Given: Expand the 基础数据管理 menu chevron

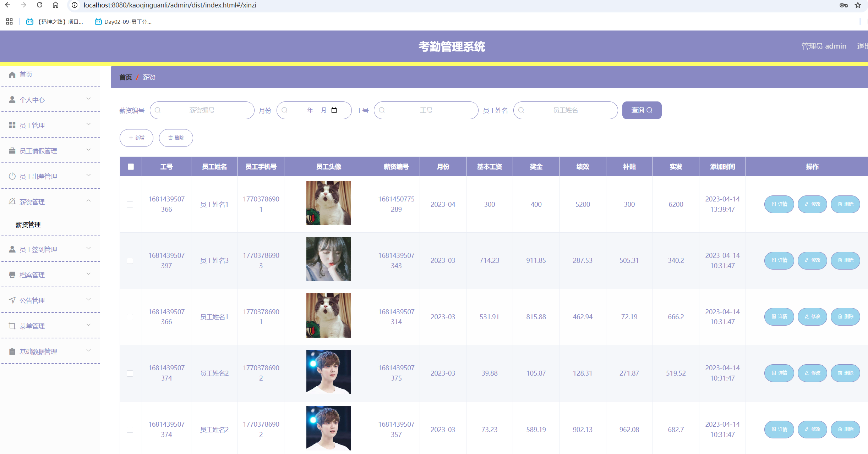Looking at the screenshot, I should click(x=88, y=351).
